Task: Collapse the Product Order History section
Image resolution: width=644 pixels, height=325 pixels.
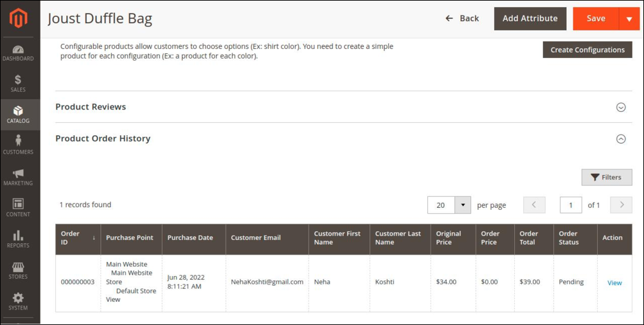Action: point(621,139)
